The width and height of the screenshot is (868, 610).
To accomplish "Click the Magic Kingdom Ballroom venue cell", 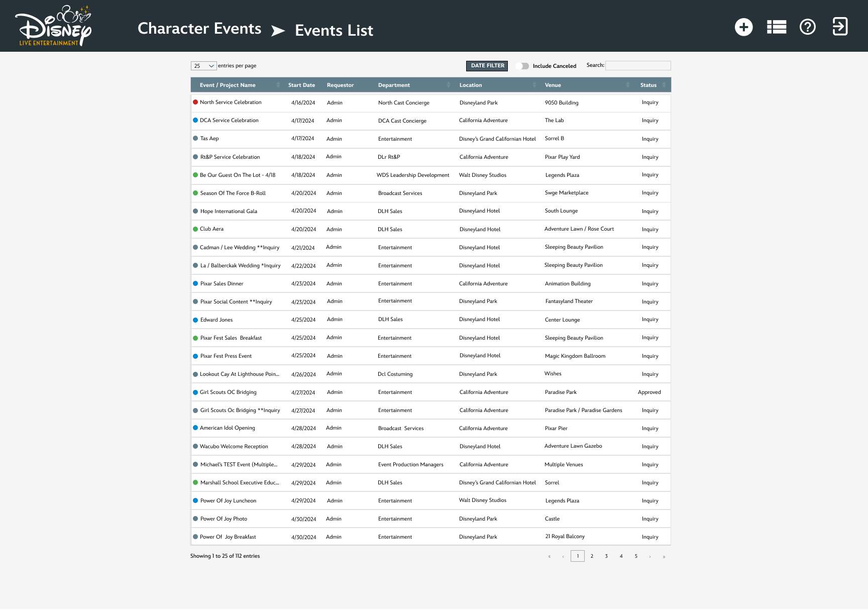I will (575, 356).
